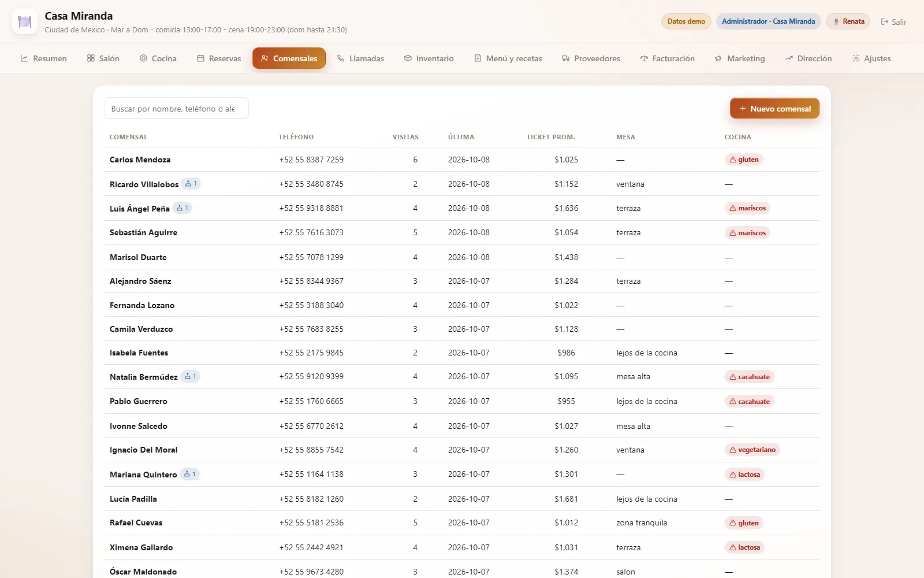Image resolution: width=924 pixels, height=578 pixels.
Task: Click Rafael Cuevas's gluten tag
Action: pos(744,523)
